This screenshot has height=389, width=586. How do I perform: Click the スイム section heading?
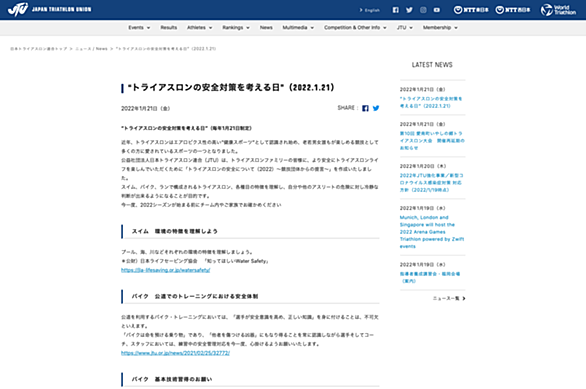175,231
